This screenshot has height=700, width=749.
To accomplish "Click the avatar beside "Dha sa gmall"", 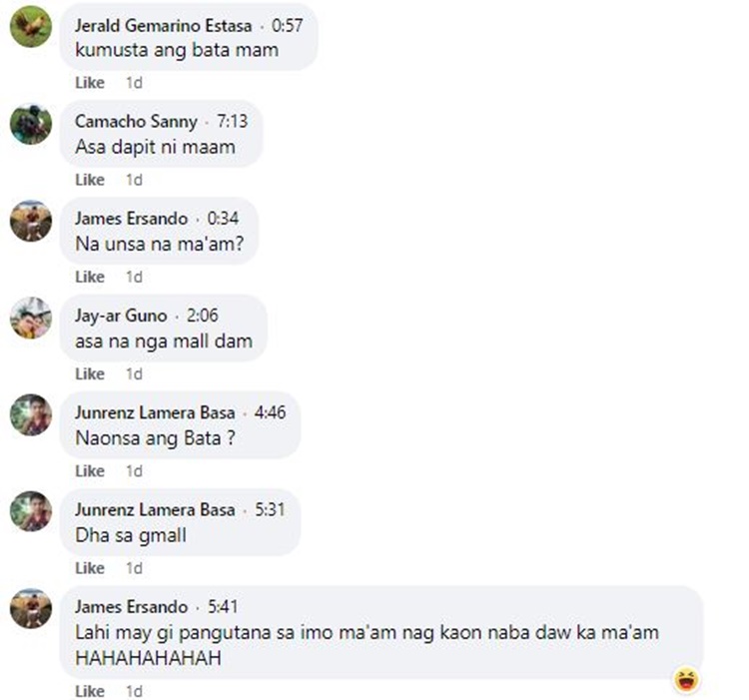I will pyautogui.click(x=31, y=512).
